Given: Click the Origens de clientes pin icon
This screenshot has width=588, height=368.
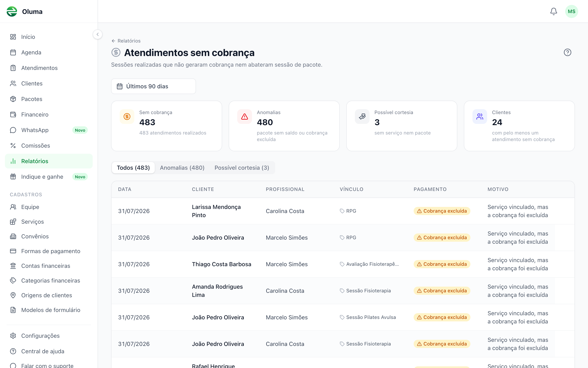Looking at the screenshot, I should (13, 295).
